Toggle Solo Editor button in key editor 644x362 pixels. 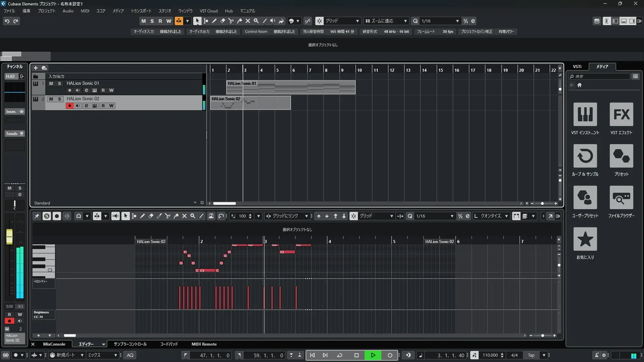point(47,216)
